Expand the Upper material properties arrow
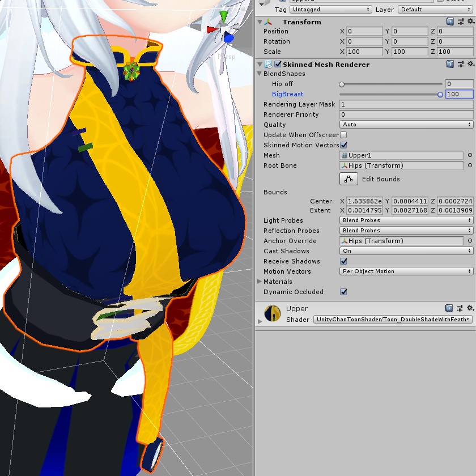 [260, 321]
